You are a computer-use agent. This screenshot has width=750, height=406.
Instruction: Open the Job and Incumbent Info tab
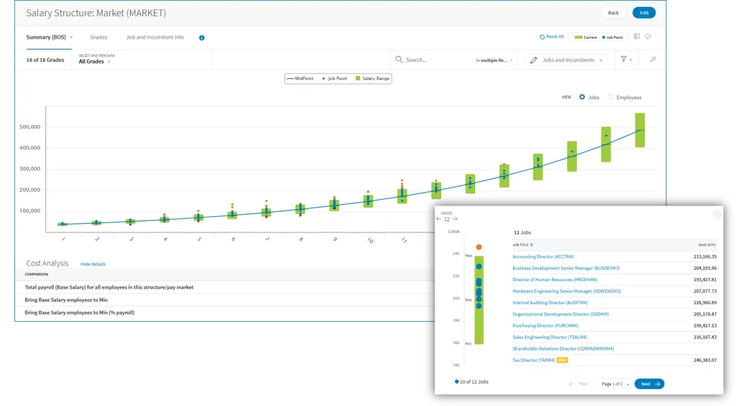coord(155,37)
